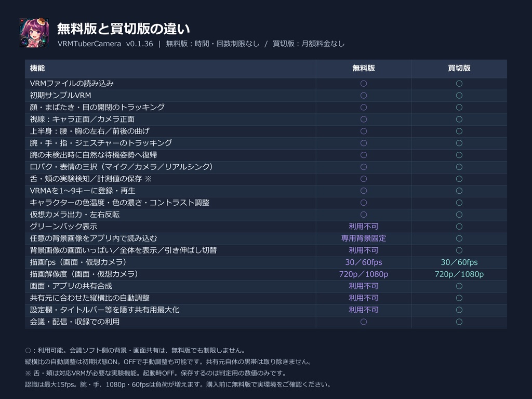This screenshot has width=532, height=399.
Task: Click 無料版 利用不可 for 背景画像の画面いっぱい
Action: [x=363, y=250]
